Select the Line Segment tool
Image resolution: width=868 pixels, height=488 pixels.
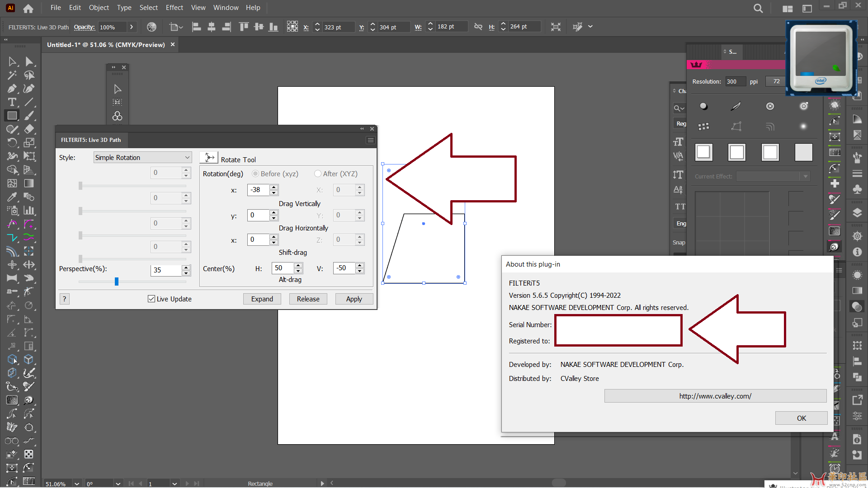point(29,102)
